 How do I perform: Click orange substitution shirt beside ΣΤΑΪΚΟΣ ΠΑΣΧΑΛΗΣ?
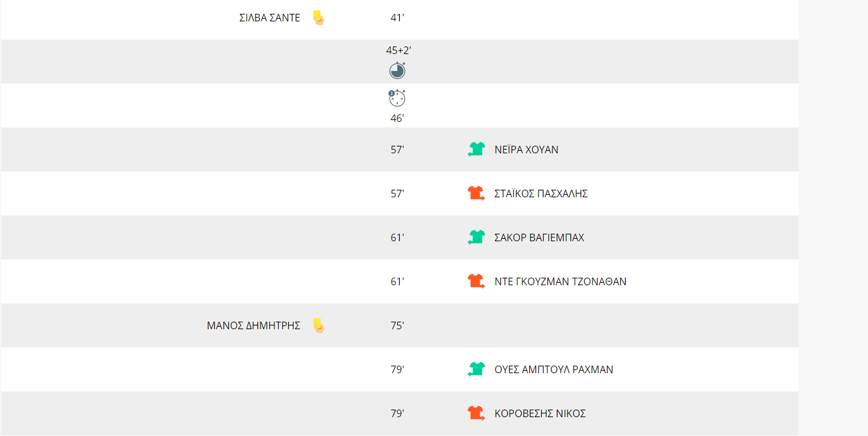pyautogui.click(x=476, y=193)
